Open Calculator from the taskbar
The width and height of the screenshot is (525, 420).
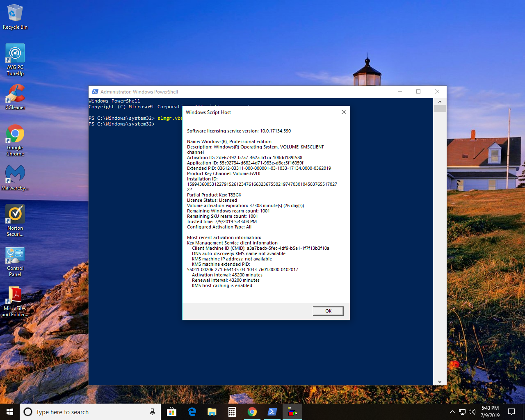(x=232, y=412)
